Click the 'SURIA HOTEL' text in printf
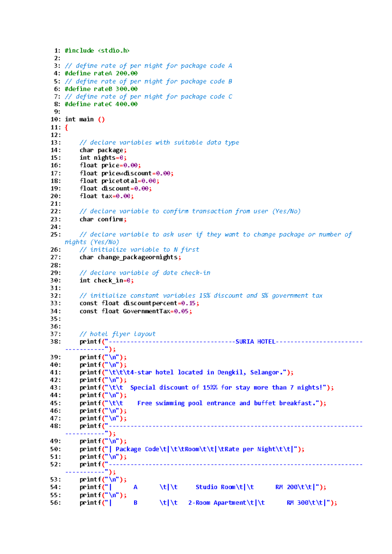This screenshot has width=392, height=554. pyautogui.click(x=255, y=342)
